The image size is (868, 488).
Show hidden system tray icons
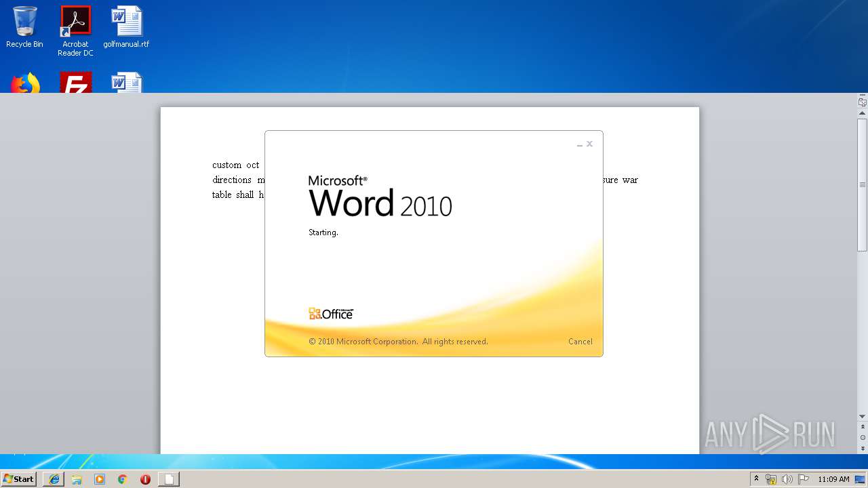pos(757,479)
